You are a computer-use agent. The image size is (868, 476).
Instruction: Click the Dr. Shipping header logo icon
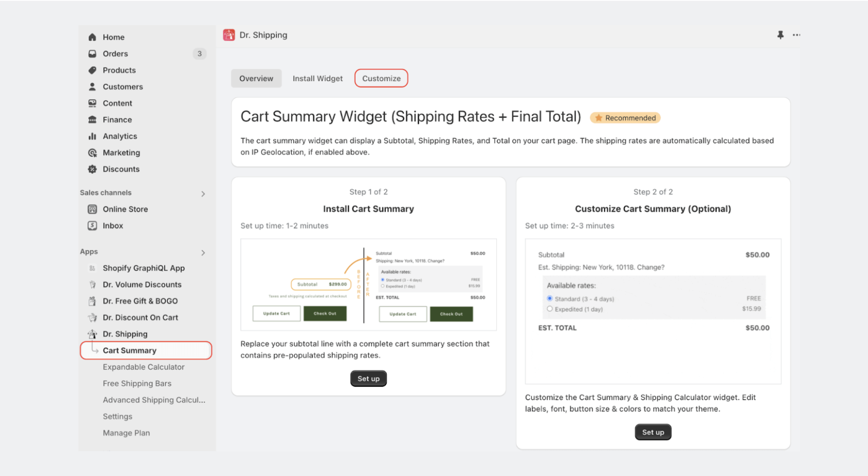(x=229, y=35)
